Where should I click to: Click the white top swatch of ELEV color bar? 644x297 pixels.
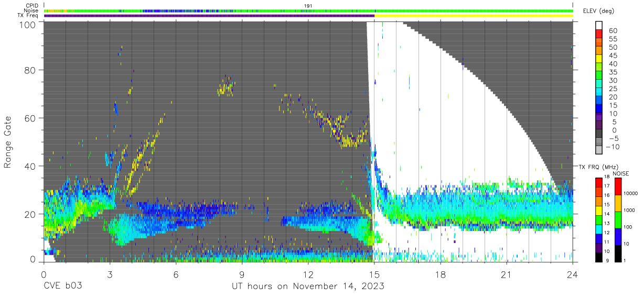599,26
